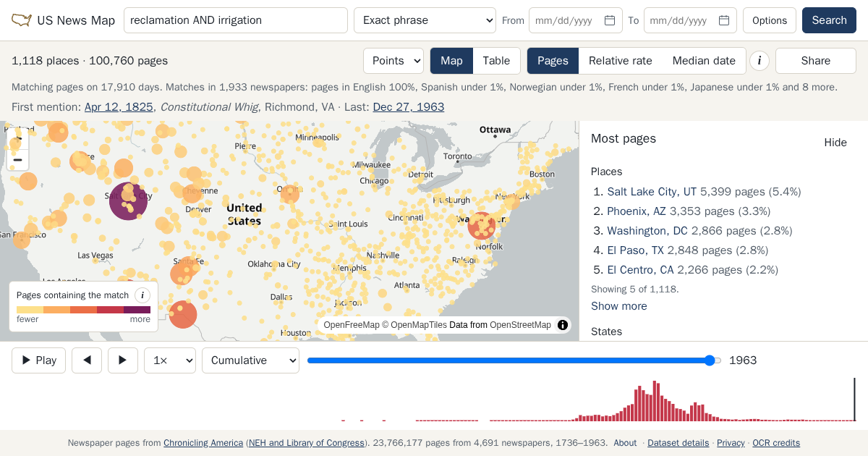
Task: Select the Relative rate metric
Action: [x=621, y=61]
